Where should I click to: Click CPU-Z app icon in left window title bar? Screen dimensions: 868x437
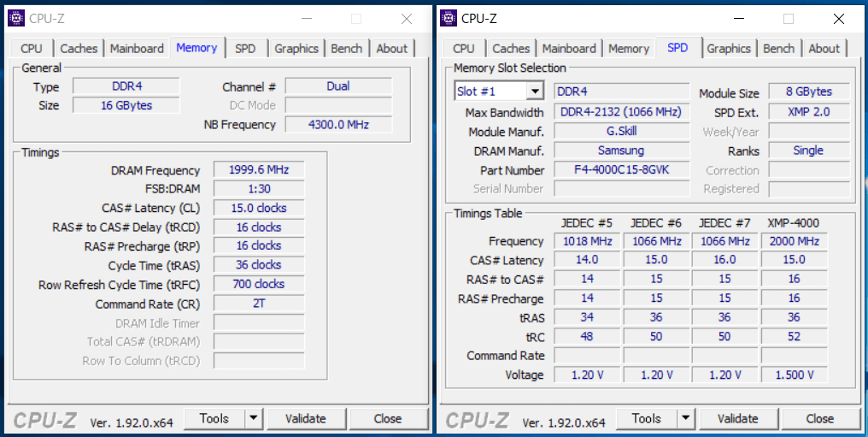point(16,18)
